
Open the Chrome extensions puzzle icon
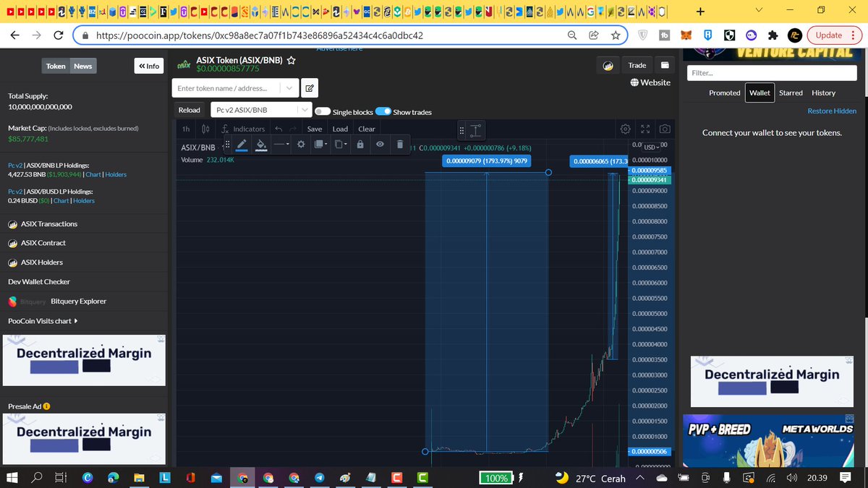tap(773, 35)
